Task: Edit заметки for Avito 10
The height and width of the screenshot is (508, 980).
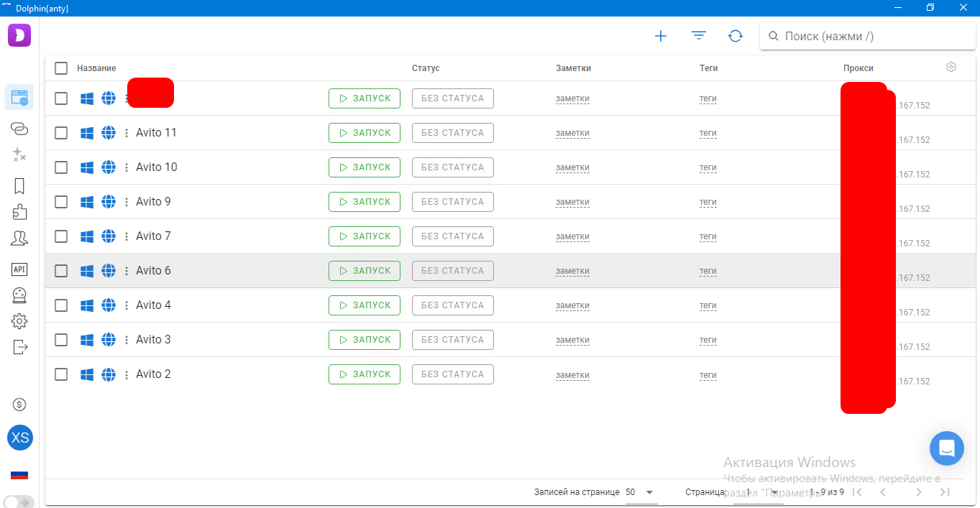Action: [572, 167]
